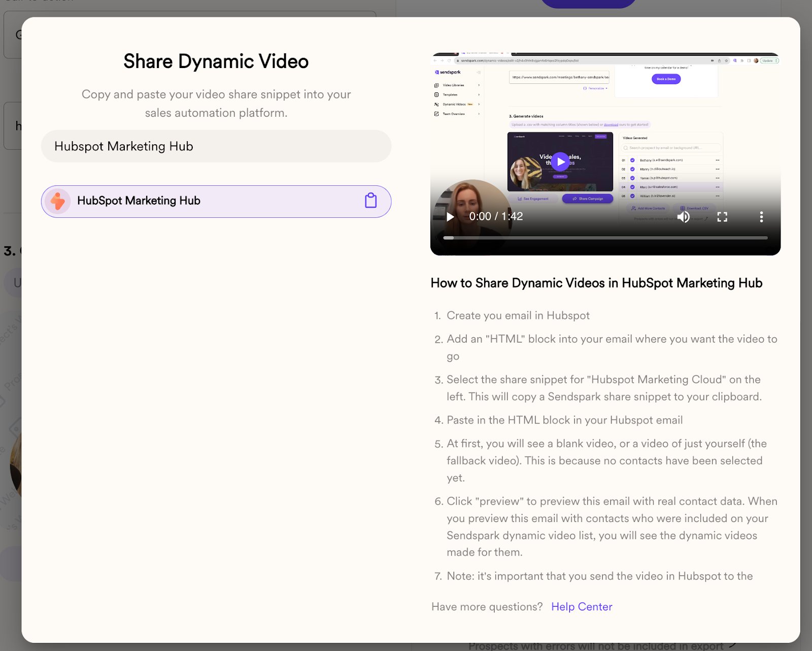Image resolution: width=812 pixels, height=651 pixels.
Task: Click the 'Share Dynamic Video' heading
Action: pyautogui.click(x=216, y=61)
